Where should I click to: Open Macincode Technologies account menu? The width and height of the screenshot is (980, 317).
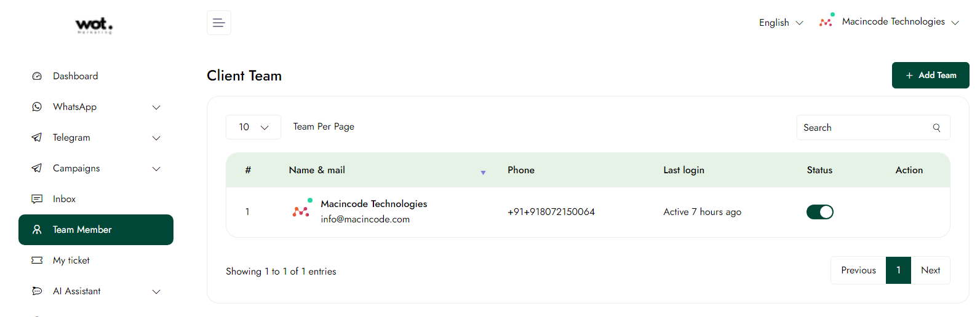(890, 22)
